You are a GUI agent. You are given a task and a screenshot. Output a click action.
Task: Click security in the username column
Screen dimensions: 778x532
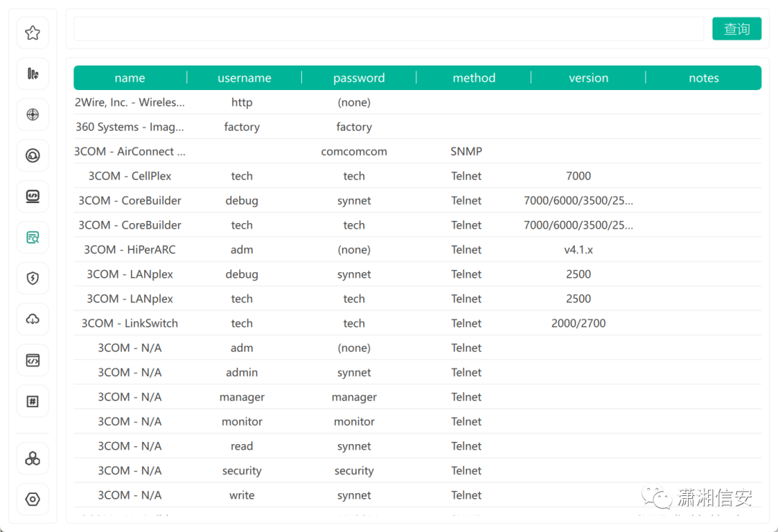[241, 471]
